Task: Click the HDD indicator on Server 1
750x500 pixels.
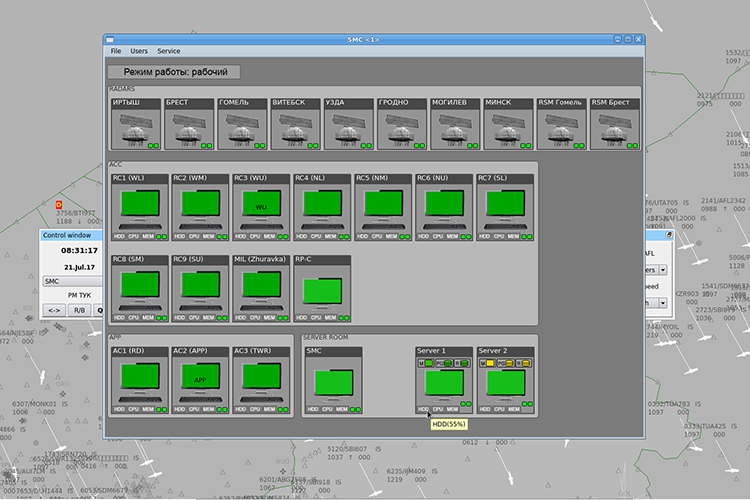Action: click(x=424, y=409)
